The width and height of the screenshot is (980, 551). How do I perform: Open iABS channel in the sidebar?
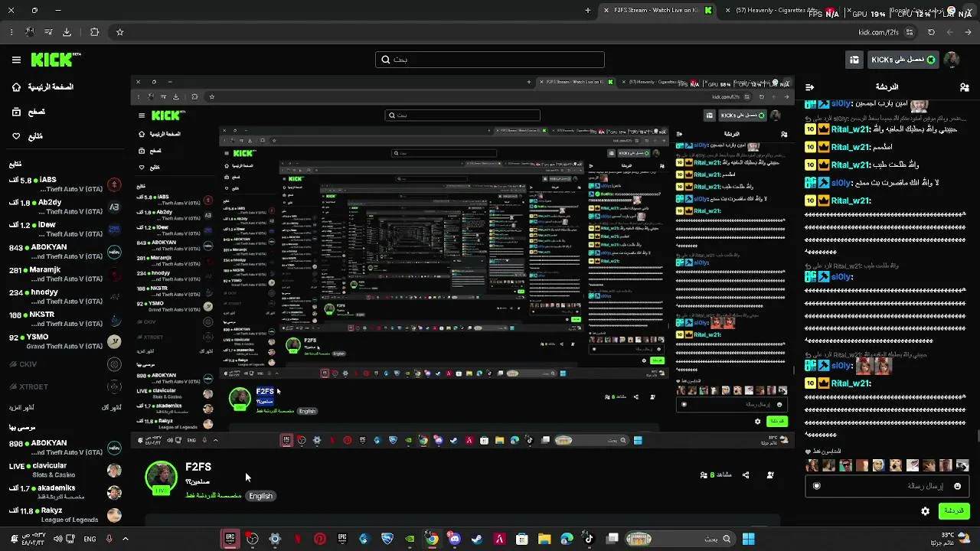[x=65, y=184]
